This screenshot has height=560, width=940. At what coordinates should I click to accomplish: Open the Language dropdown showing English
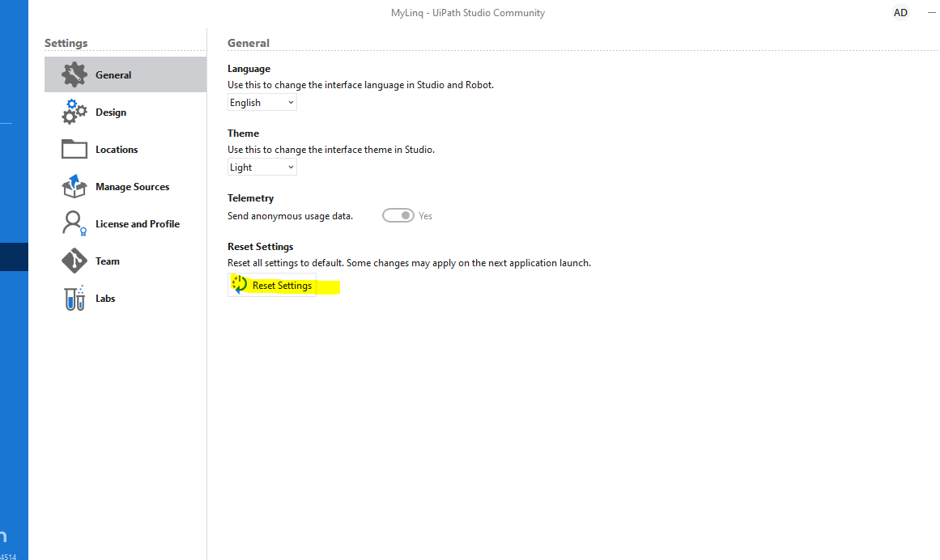(262, 103)
